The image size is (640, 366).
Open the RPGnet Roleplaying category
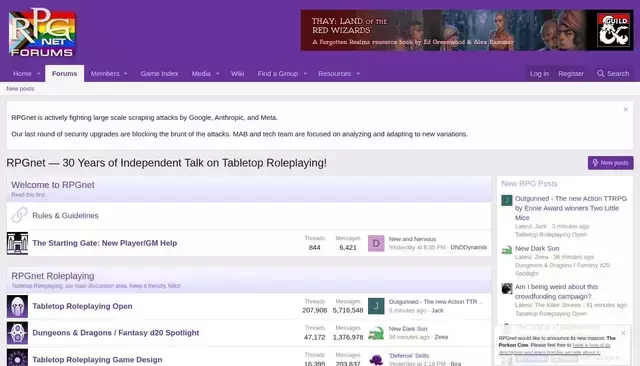click(53, 276)
